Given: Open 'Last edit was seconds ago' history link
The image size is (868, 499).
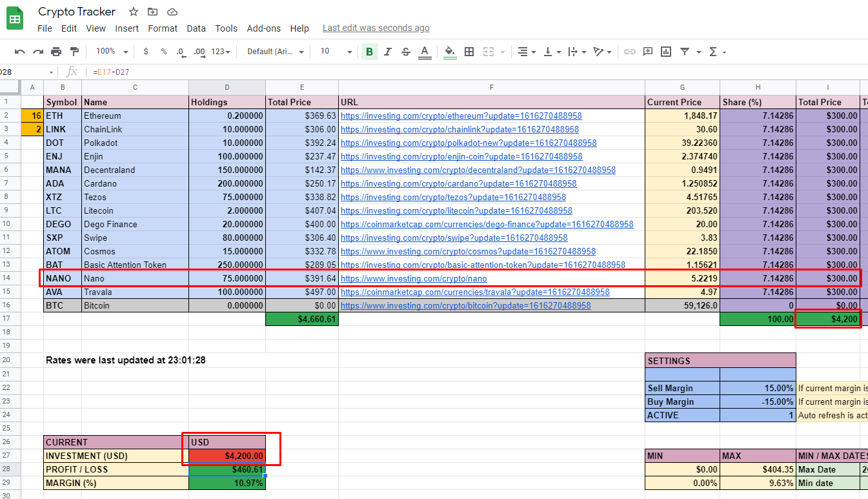Looking at the screenshot, I should tap(376, 28).
